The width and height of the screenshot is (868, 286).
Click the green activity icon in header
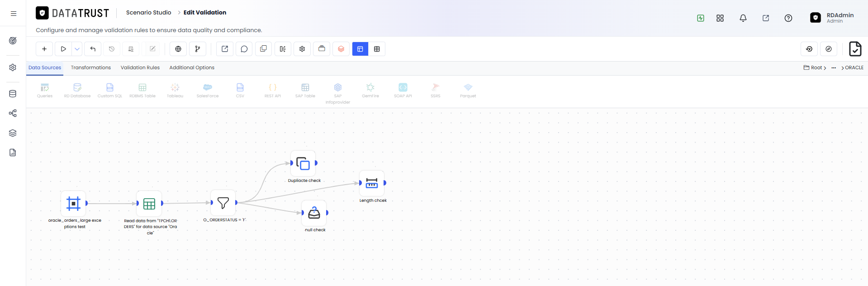pos(701,18)
